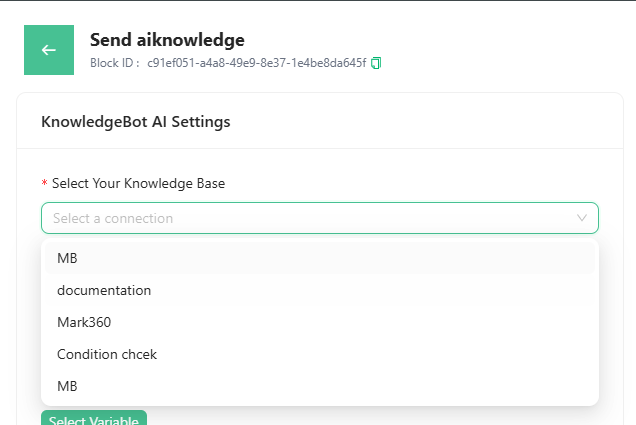
Task: Collapse the connection dropdown using its chevron
Action: click(582, 218)
